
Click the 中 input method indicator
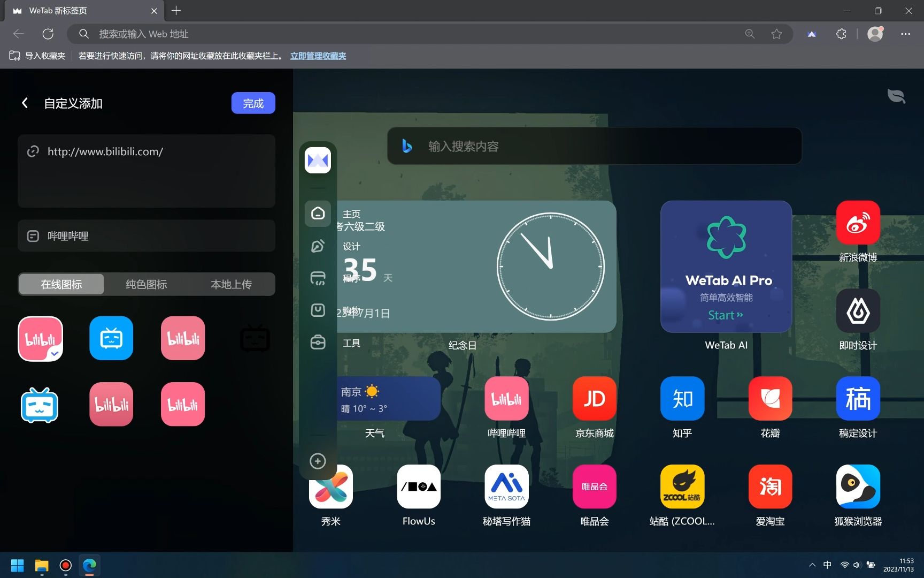827,565
